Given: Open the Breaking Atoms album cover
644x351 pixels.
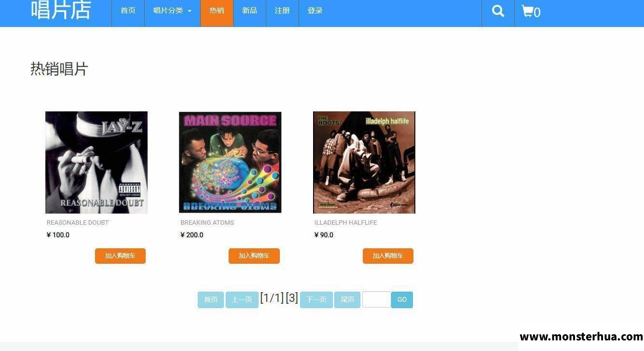Looking at the screenshot, I should click(230, 162).
